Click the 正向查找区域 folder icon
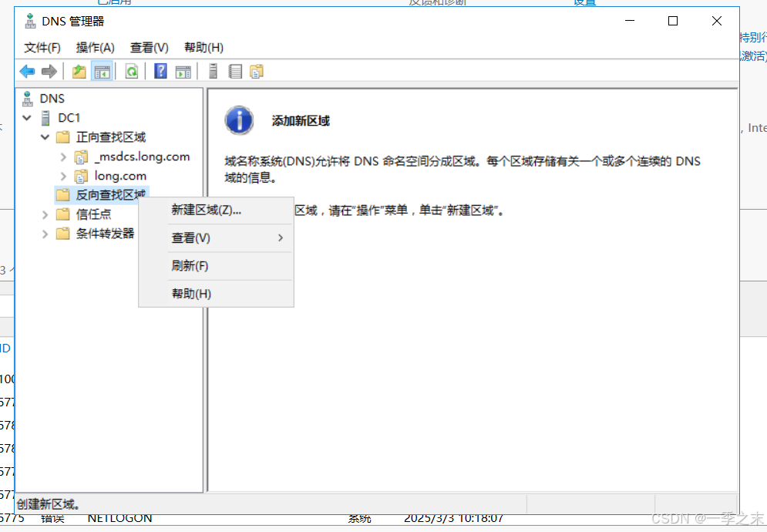The image size is (767, 532). click(62, 137)
